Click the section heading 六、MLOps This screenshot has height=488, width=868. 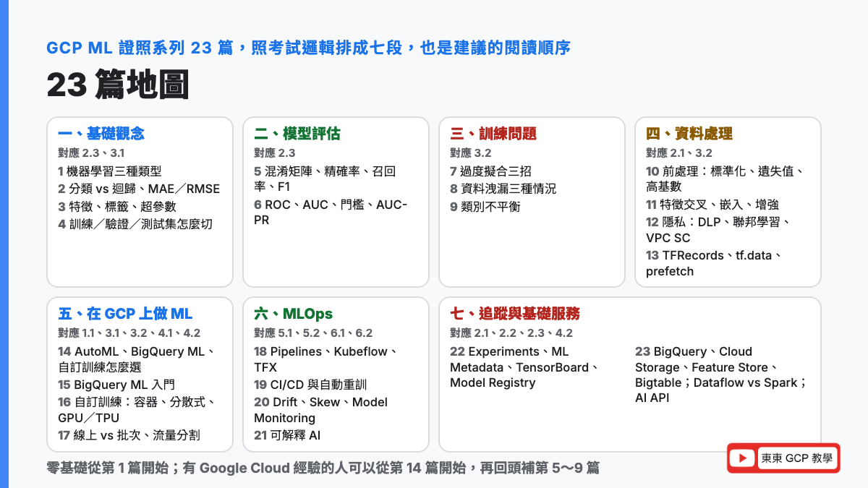[293, 314]
